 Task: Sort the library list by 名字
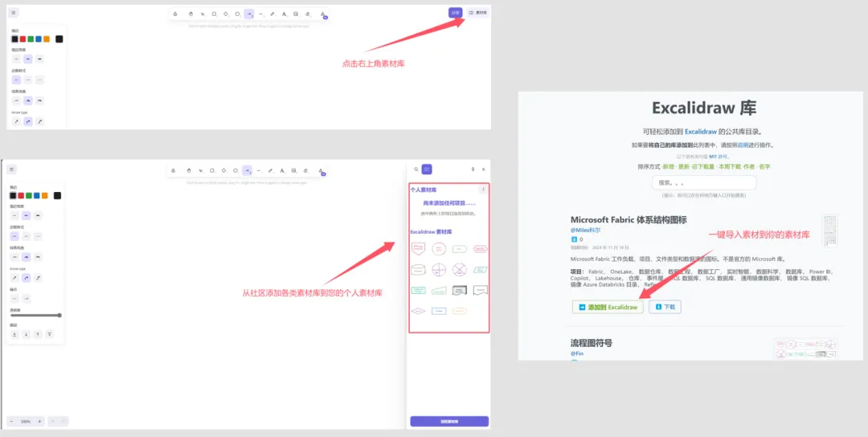[764, 166]
